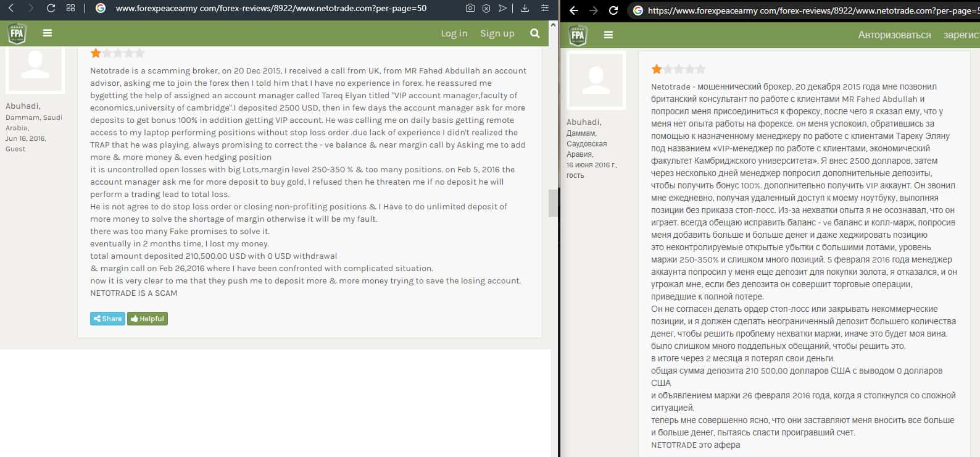
Task: Click the Google icon in the right address bar
Action: pyautogui.click(x=638, y=10)
